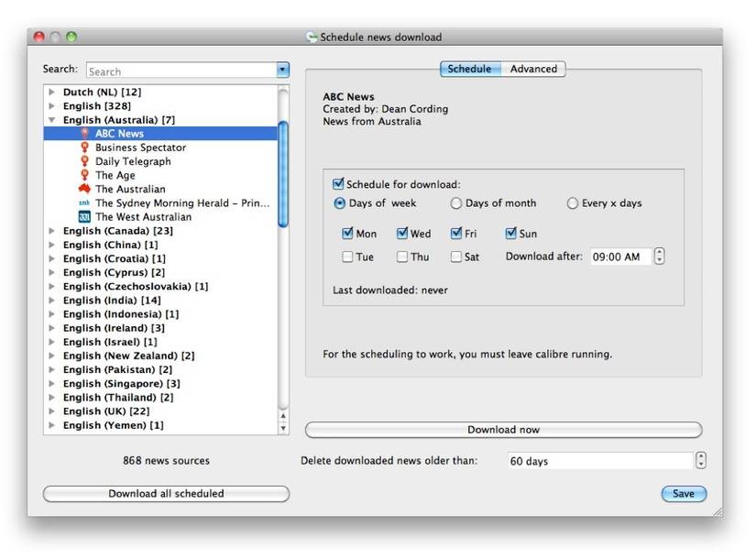Viewport: 756px width, 558px height.
Task: Click English (Pakistan) [2] row text
Action: pyautogui.click(x=117, y=369)
